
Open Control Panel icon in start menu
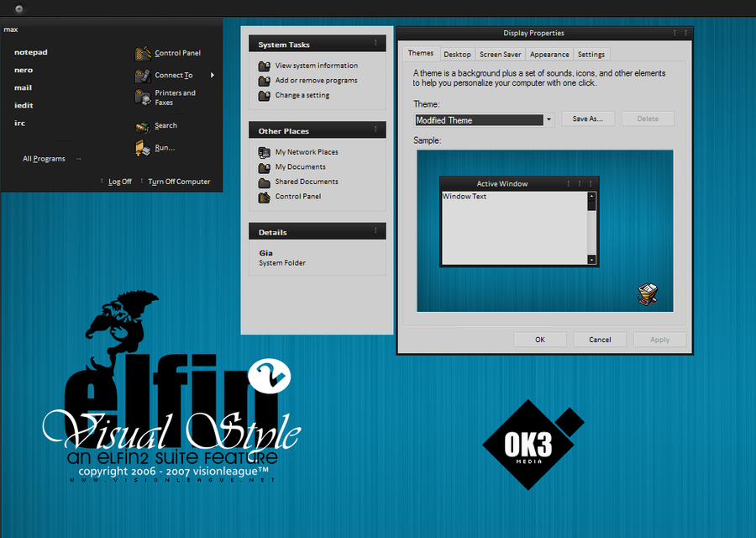click(x=143, y=53)
